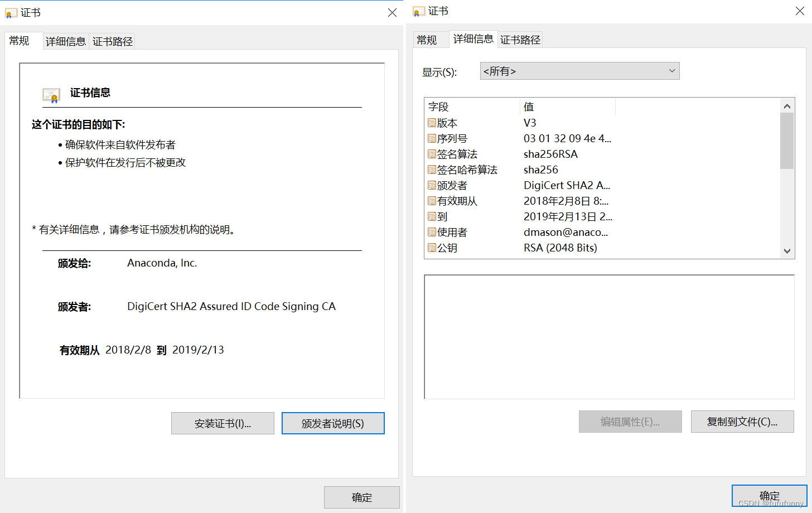Close the left certificate window
This screenshot has width=812, height=513.
(x=392, y=12)
